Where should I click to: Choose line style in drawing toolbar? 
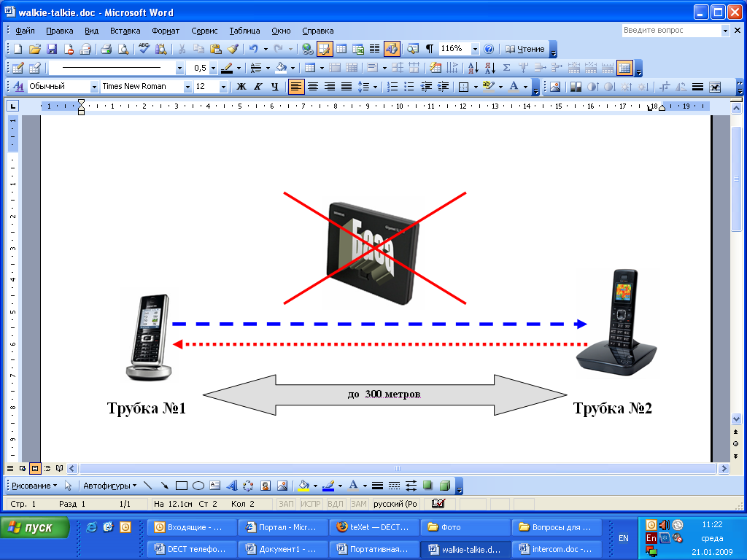pyautogui.click(x=377, y=486)
